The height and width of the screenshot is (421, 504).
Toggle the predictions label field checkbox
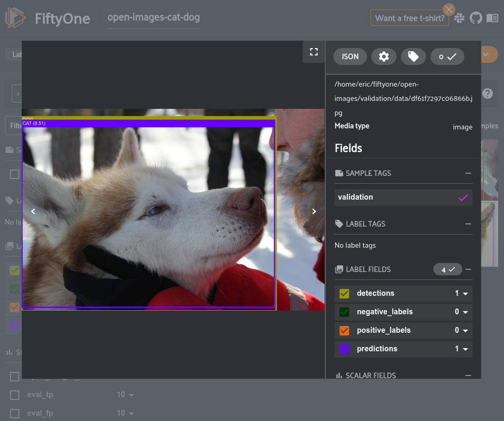click(345, 349)
